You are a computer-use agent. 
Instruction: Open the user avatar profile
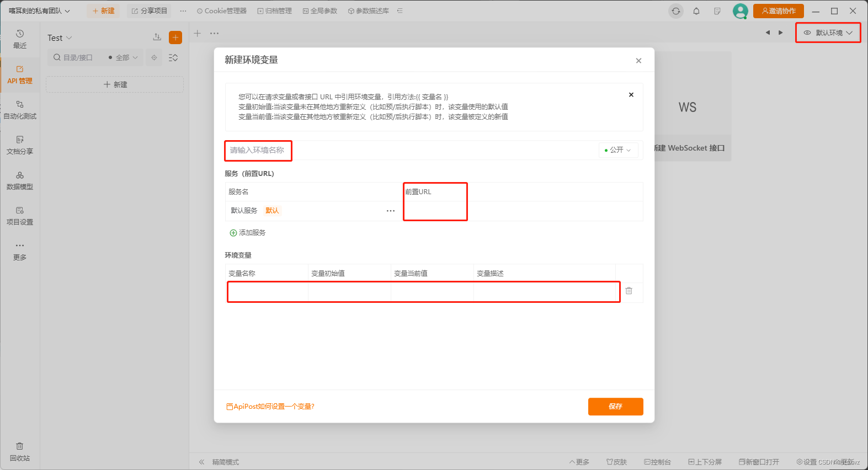pyautogui.click(x=740, y=11)
